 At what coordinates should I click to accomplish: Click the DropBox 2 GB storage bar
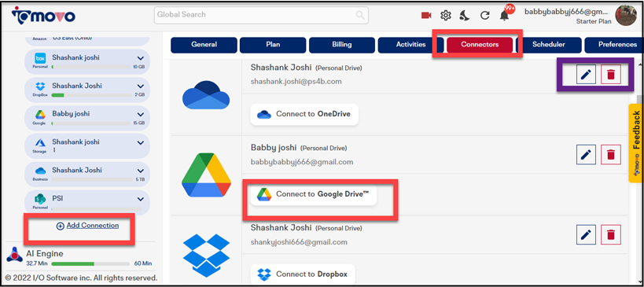point(90,95)
